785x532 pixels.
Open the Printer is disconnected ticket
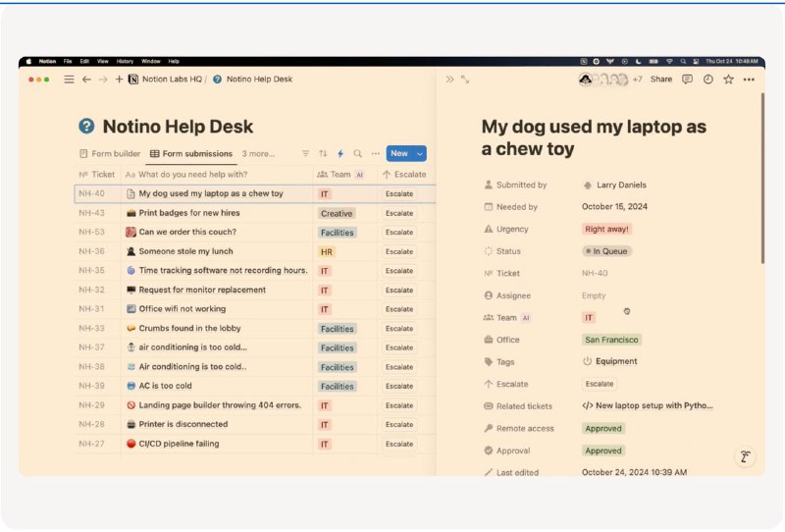click(183, 424)
